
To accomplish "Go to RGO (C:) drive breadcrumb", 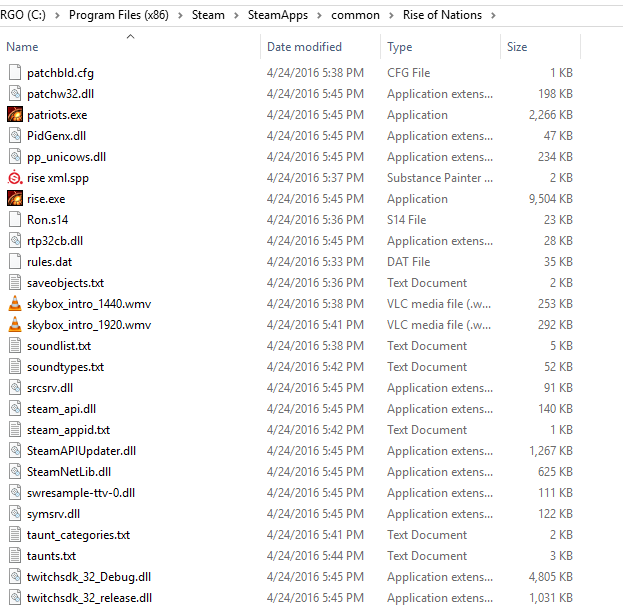I will coord(23,15).
